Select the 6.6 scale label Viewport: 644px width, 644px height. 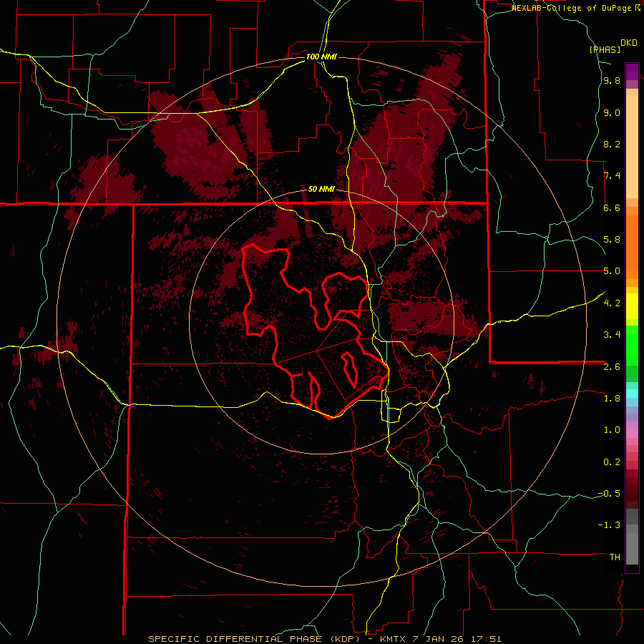612,208
